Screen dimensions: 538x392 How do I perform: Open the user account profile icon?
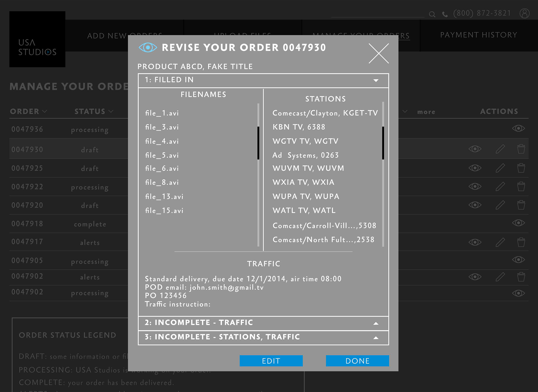(x=524, y=13)
